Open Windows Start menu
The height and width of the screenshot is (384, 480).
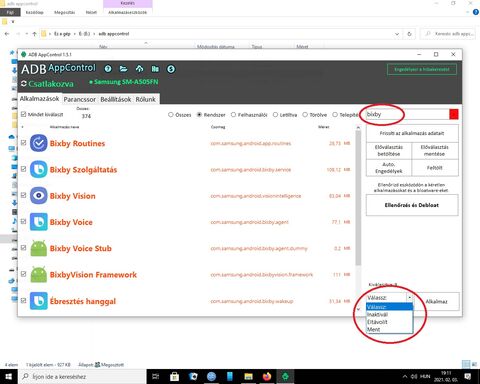coord(9,377)
